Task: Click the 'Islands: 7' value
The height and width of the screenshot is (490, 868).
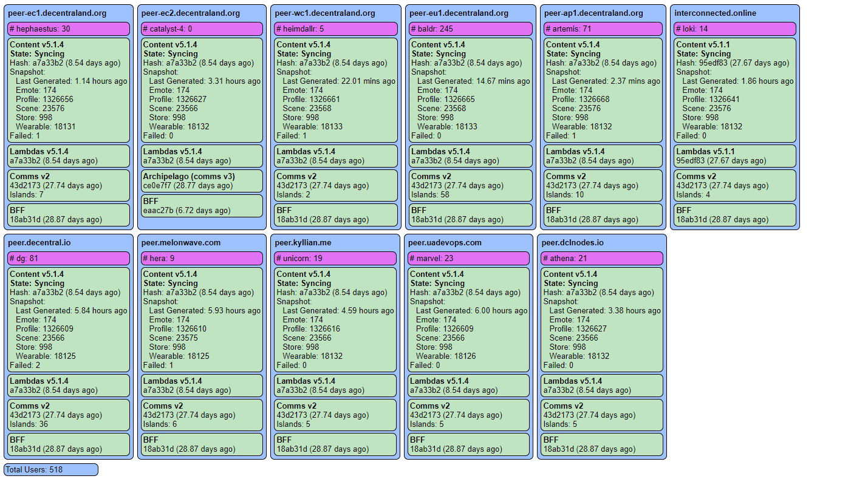Action: [x=27, y=194]
